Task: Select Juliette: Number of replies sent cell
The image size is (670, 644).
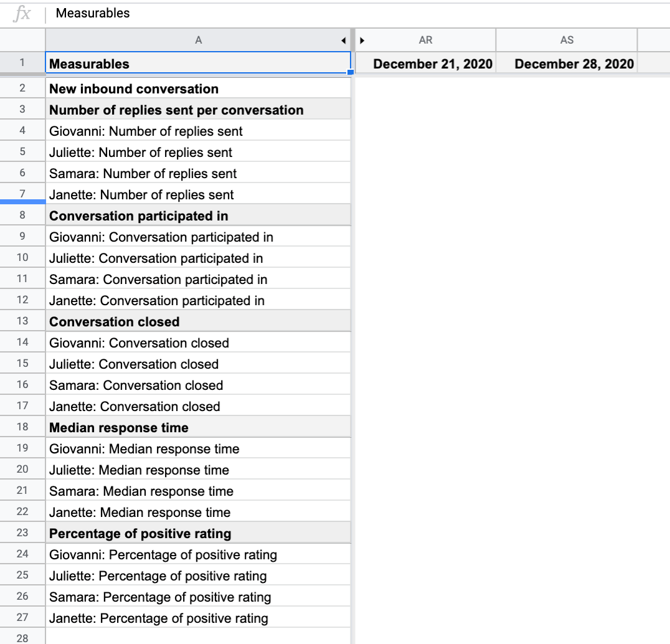Action: pos(198,152)
